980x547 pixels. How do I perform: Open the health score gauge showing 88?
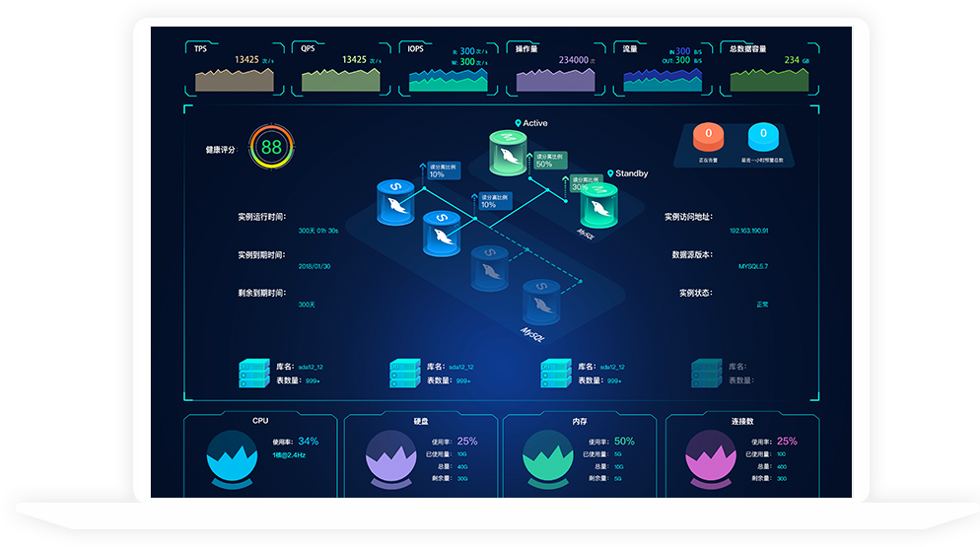tap(271, 148)
